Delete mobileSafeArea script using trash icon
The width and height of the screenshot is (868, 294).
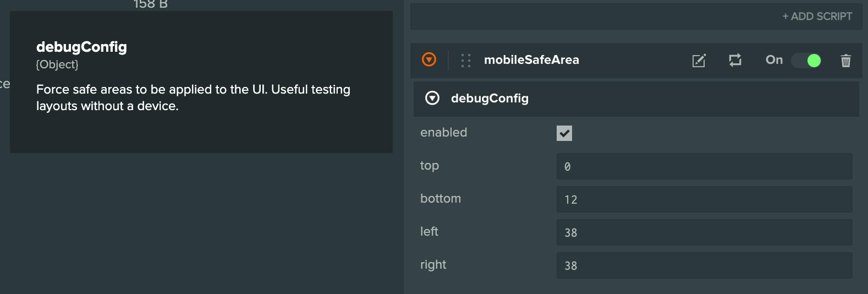[846, 61]
